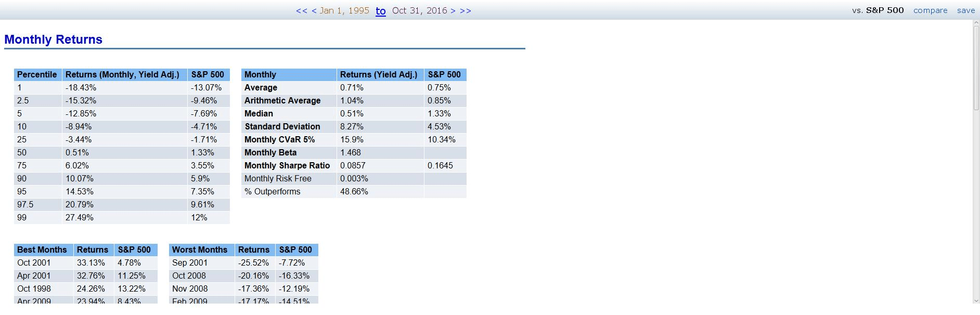Image resolution: width=980 pixels, height=315 pixels.
Task: Open the Oct 31, 2016 end date
Action: pyautogui.click(x=420, y=11)
